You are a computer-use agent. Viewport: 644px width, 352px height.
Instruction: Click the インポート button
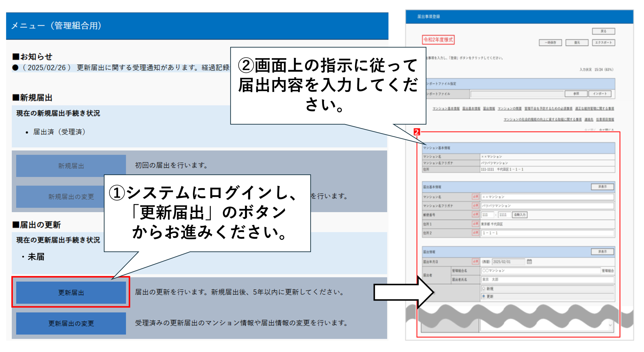point(599,94)
